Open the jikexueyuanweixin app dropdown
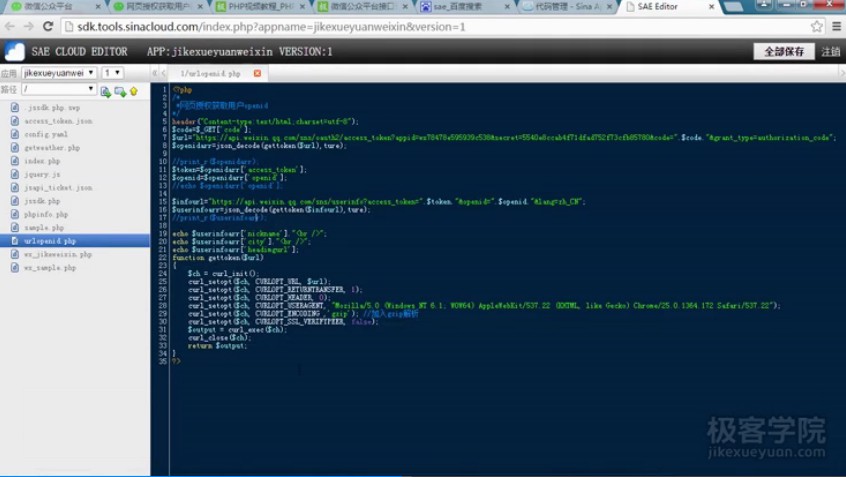Screen dimensions: 846x477 click(59, 73)
